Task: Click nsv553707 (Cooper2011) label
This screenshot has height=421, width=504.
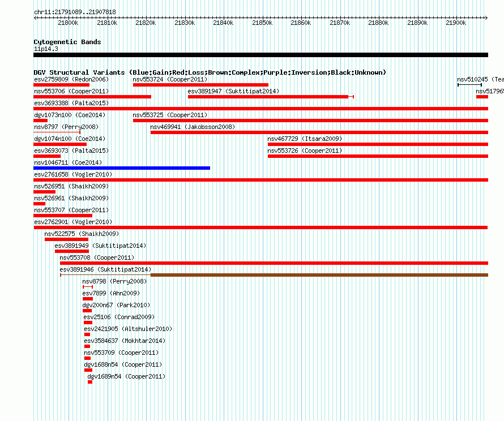Action: [71, 210]
